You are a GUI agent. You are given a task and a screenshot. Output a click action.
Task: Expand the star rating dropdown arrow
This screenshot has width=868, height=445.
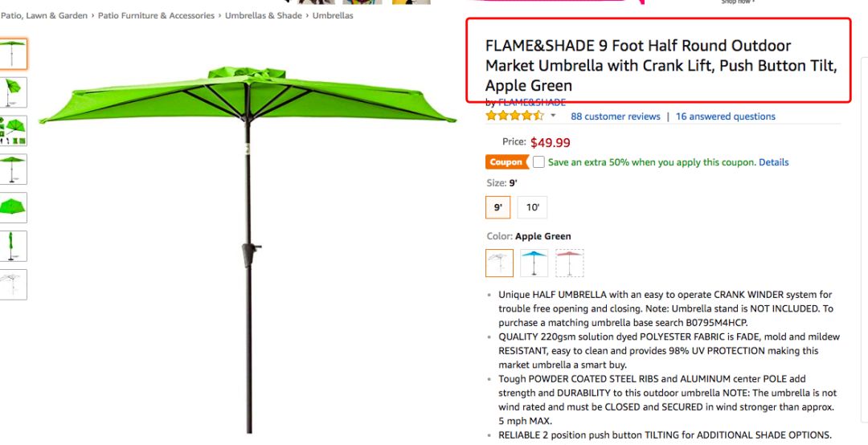[553, 116]
